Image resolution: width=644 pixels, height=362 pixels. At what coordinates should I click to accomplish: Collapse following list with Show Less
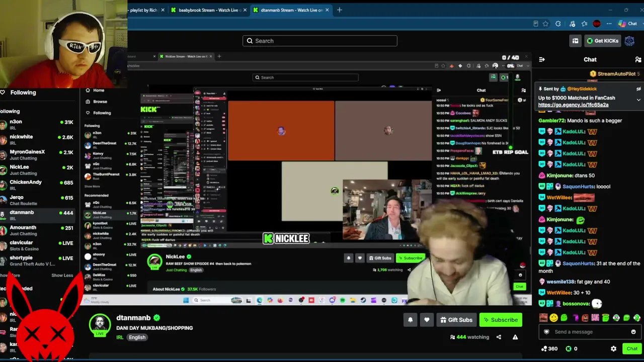point(62,276)
